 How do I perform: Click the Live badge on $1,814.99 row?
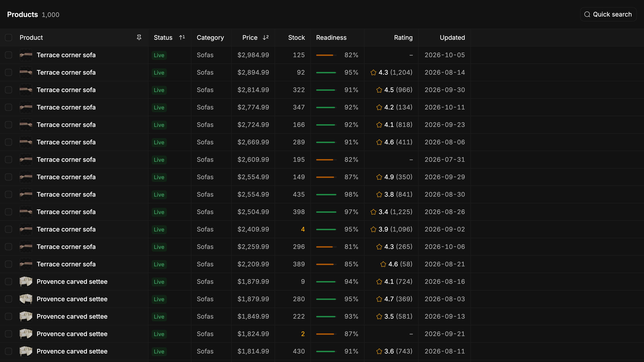point(159,352)
